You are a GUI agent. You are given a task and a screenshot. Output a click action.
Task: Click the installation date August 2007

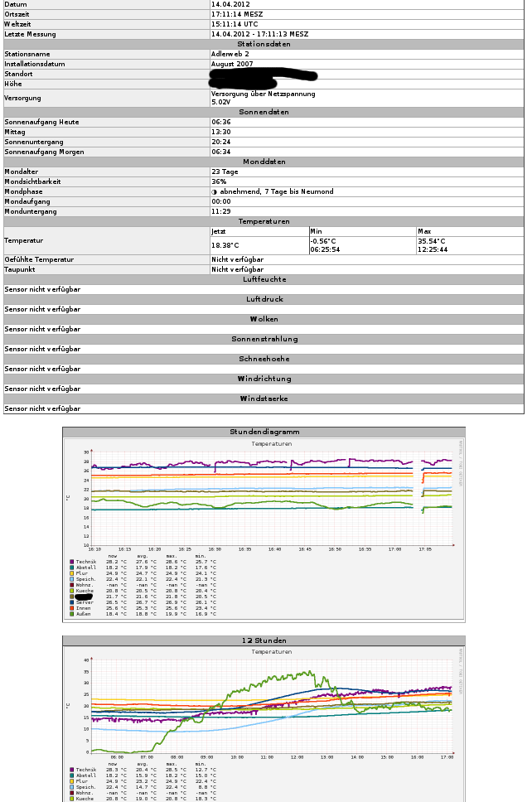pyautogui.click(x=232, y=64)
